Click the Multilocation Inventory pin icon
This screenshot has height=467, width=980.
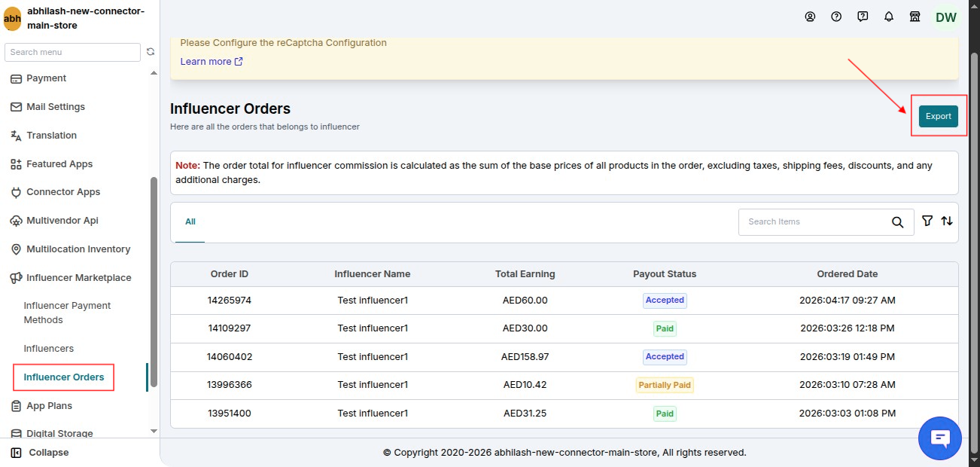pos(16,249)
